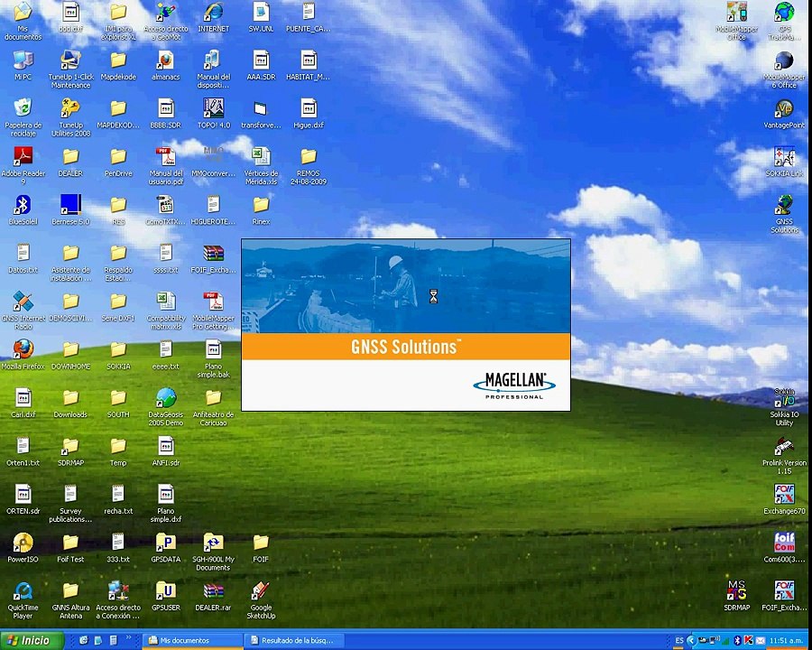Image resolution: width=812 pixels, height=650 pixels.
Task: Open the VantagePoint desktop icon
Action: point(784,109)
